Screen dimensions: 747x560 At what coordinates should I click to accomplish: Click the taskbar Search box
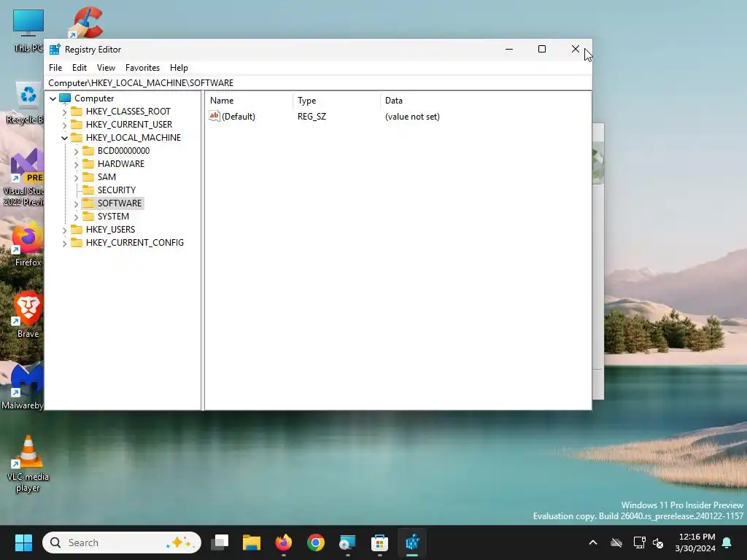[122, 542]
